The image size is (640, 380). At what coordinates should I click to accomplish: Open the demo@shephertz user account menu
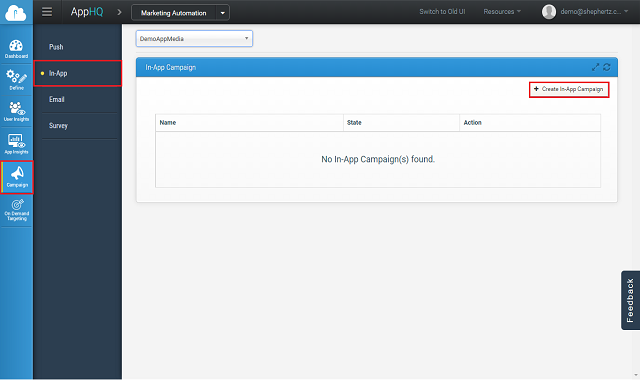pos(584,11)
